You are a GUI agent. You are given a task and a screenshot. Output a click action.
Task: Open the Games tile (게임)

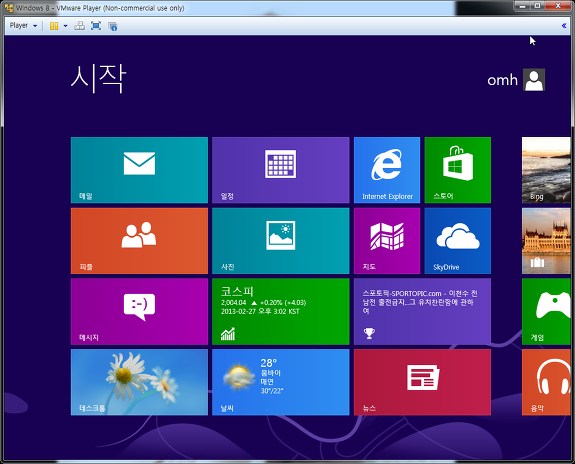tap(546, 311)
